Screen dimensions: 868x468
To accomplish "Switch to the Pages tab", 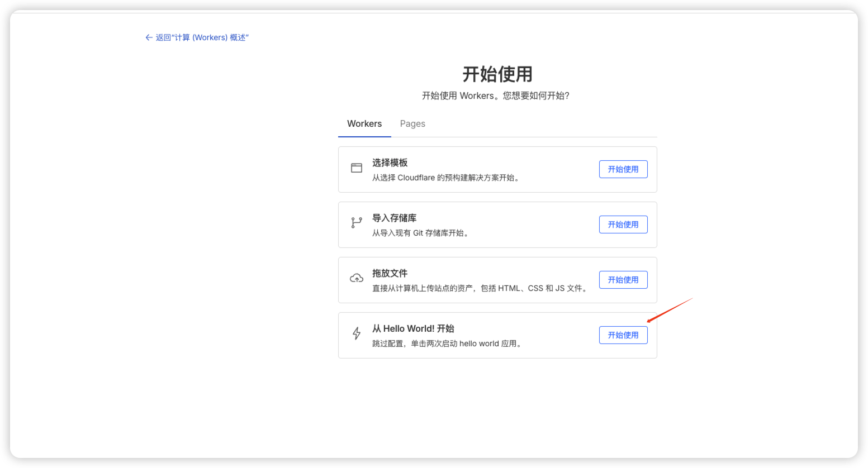I will (412, 124).
